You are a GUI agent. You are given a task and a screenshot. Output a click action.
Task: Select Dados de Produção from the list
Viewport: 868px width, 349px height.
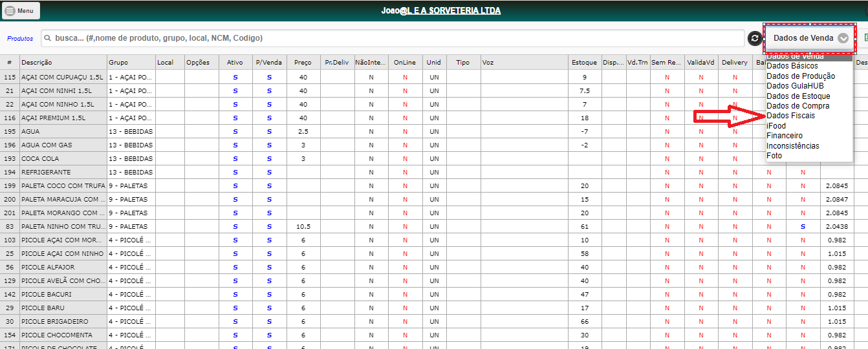click(800, 76)
